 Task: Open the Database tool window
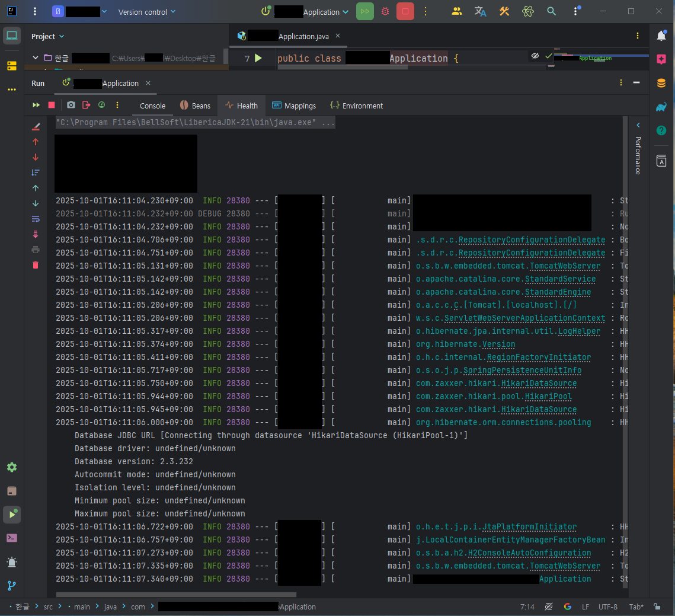(x=661, y=83)
